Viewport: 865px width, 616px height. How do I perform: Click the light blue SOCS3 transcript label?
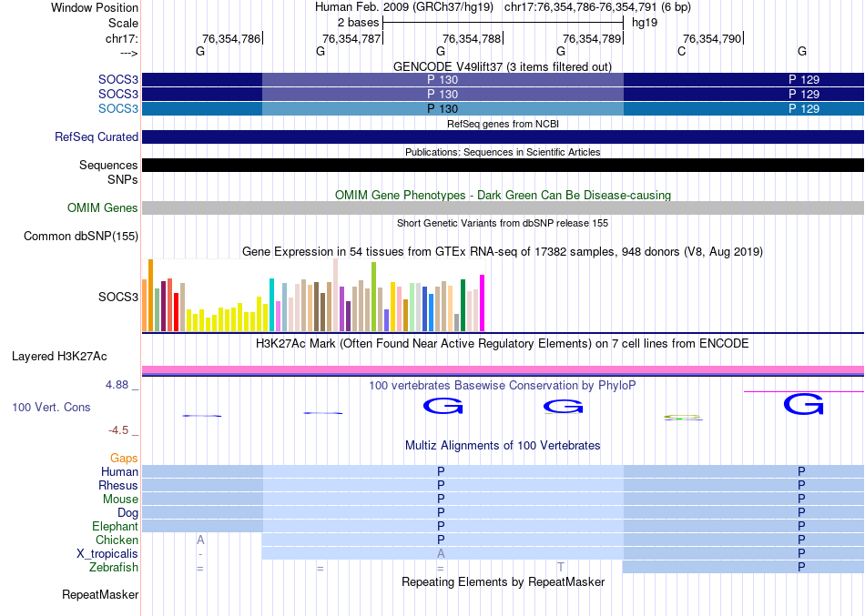[x=118, y=108]
